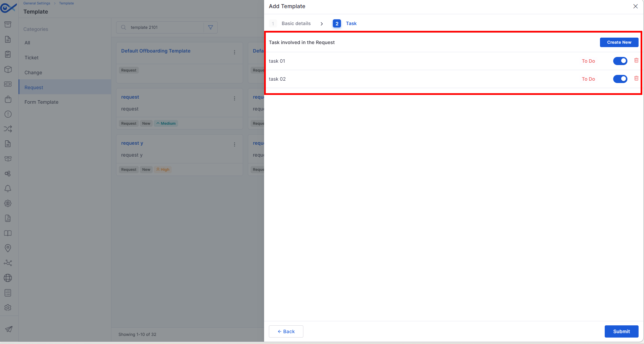The image size is (644, 344).
Task: Click the Create New button
Action: point(619,42)
